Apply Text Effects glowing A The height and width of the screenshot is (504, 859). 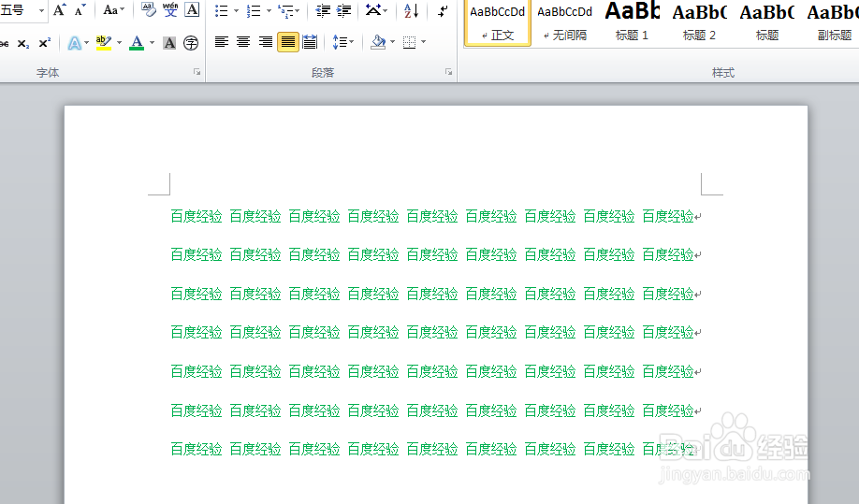click(75, 43)
